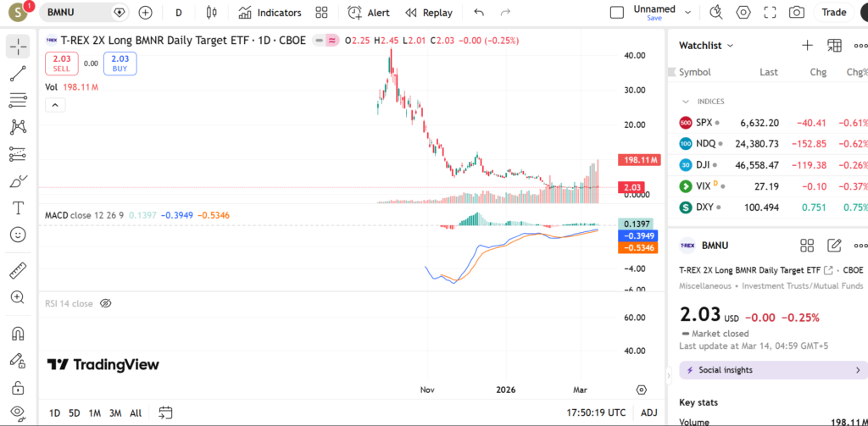868x426 pixels.
Task: Open Social insights panel
Action: coord(773,370)
